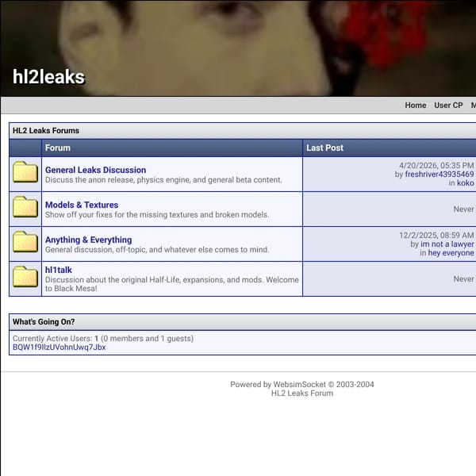This screenshot has height=476, width=476.
Task: Open active user BQW1f9IlzUVohnUwq7Jbx
Action: (x=59, y=347)
